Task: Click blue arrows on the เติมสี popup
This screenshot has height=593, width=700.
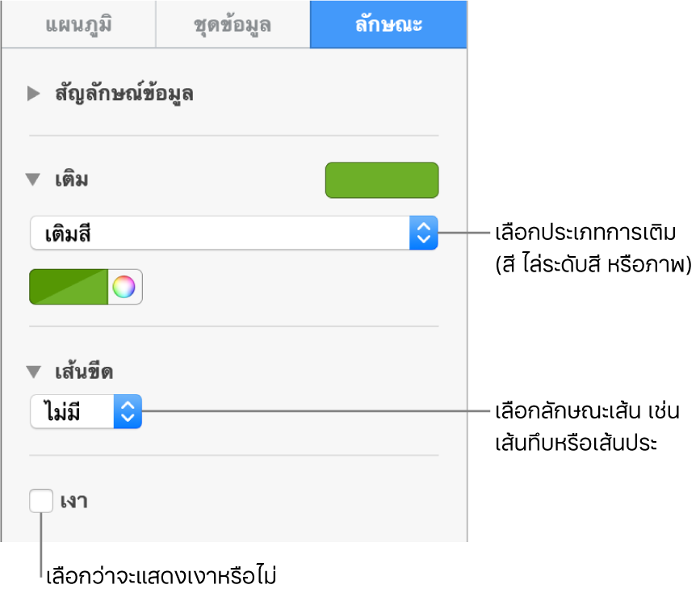Action: (424, 233)
